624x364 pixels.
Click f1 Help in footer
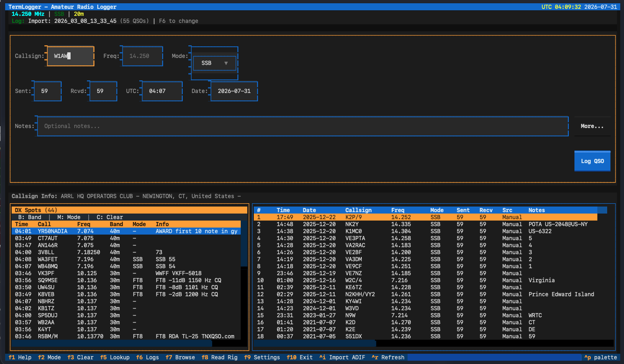pyautogui.click(x=20, y=357)
